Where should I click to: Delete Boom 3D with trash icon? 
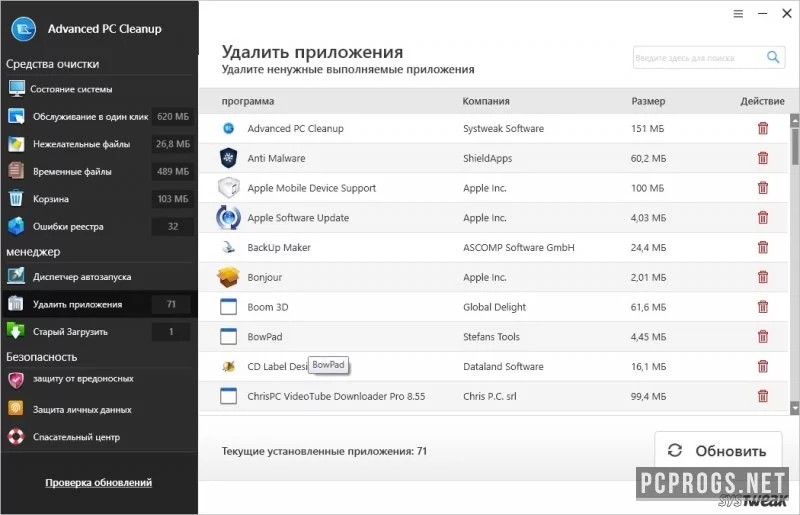pos(763,307)
